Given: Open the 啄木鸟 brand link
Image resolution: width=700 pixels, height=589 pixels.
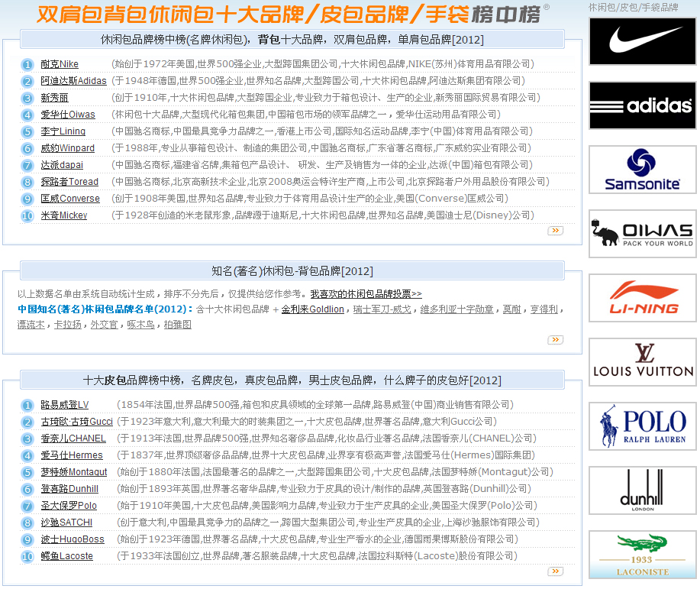Looking at the screenshot, I should pos(140,325).
